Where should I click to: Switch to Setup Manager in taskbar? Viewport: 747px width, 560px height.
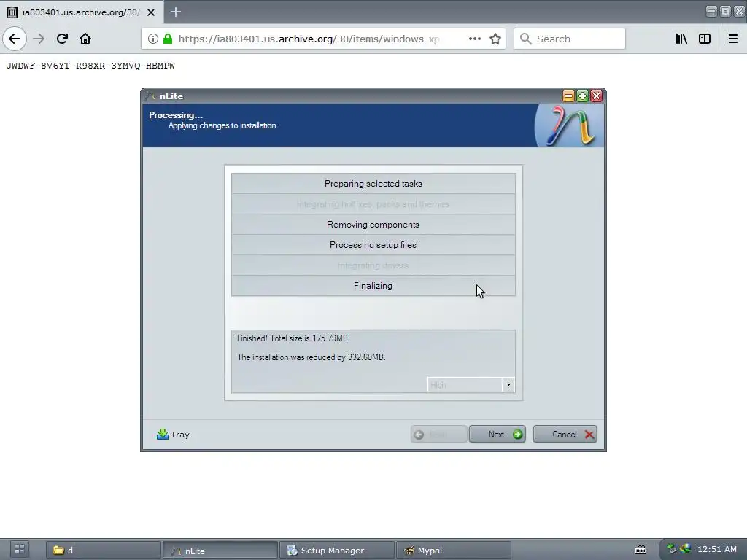[336, 550]
